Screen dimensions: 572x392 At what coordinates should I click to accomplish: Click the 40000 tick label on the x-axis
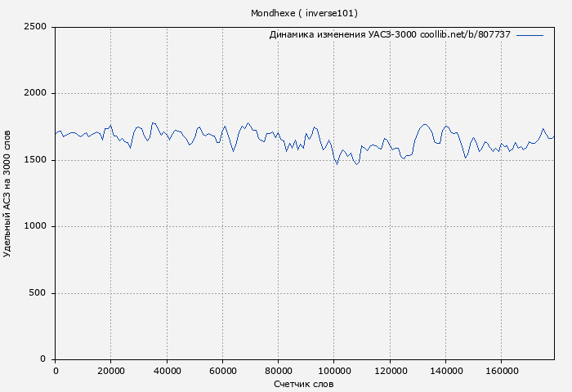point(167,371)
